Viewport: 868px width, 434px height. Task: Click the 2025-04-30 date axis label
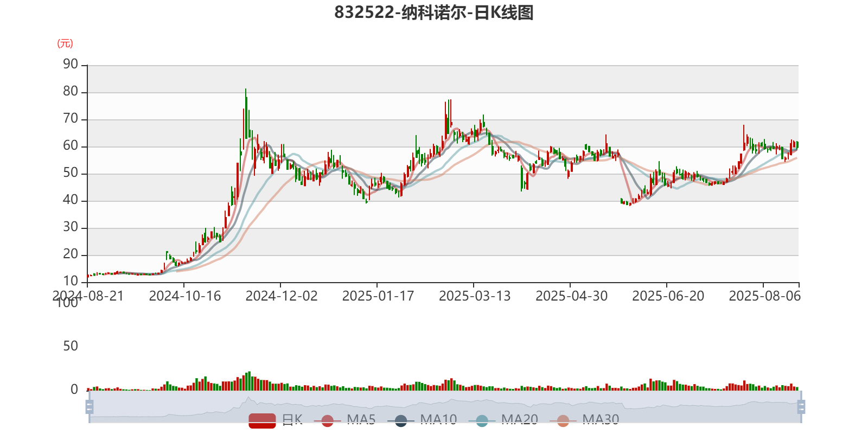tap(571, 296)
